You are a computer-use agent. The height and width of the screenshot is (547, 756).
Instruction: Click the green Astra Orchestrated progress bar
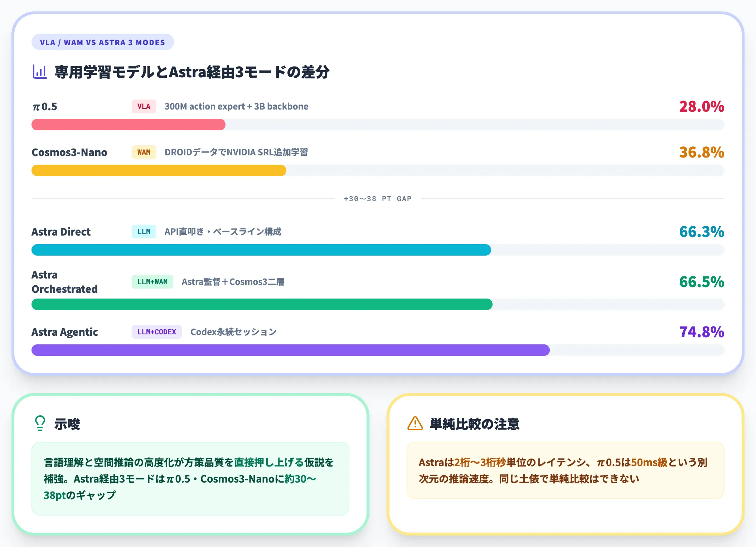(262, 304)
